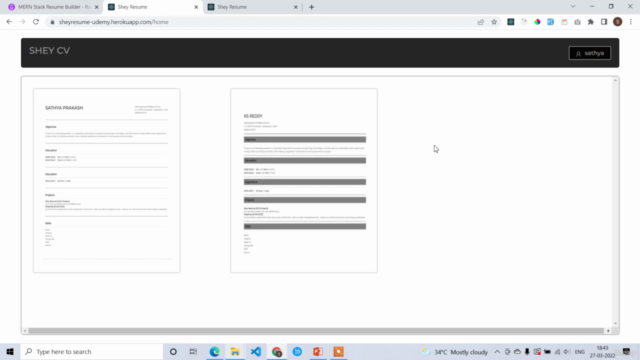Open Google Chrome from taskbar
The image size is (640, 360).
(277, 351)
